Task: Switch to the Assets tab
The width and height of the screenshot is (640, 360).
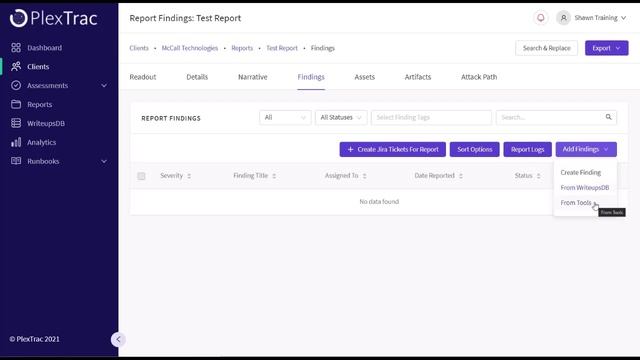Action: (364, 77)
